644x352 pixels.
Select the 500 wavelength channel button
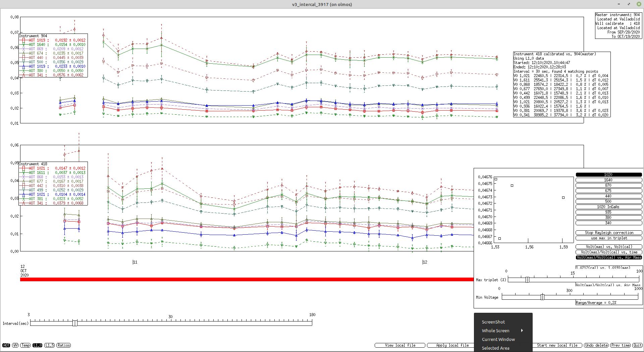coord(608,201)
